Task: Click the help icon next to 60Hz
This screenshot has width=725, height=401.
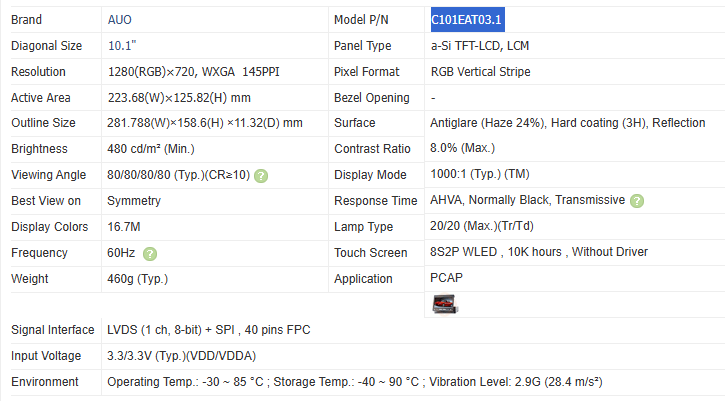Action: (x=150, y=253)
